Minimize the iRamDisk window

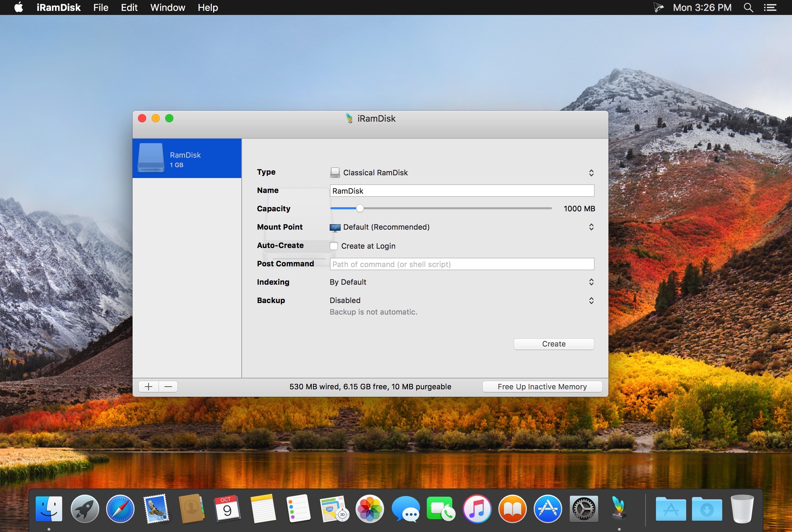[x=156, y=118]
